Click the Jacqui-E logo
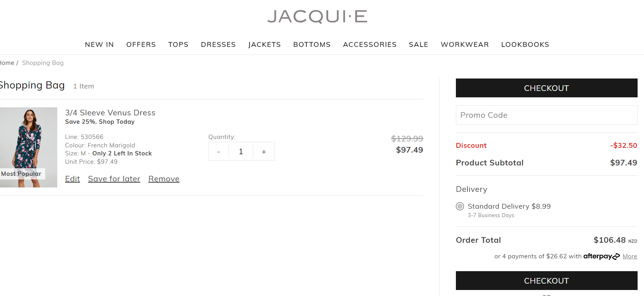Viewport: 644px width, 296px height. click(317, 16)
